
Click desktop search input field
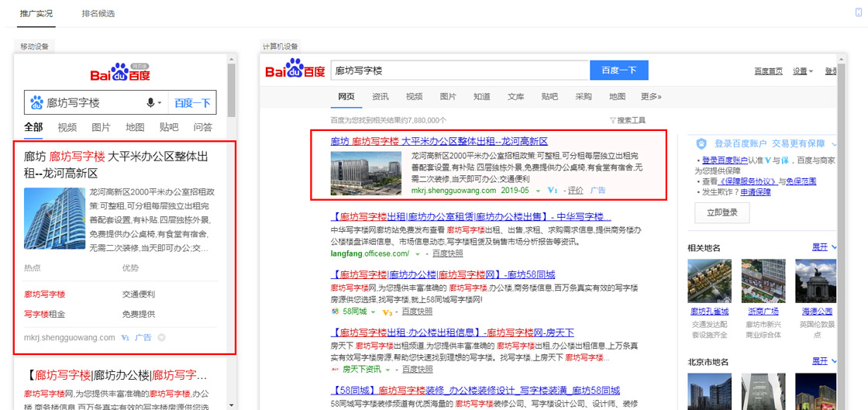460,71
